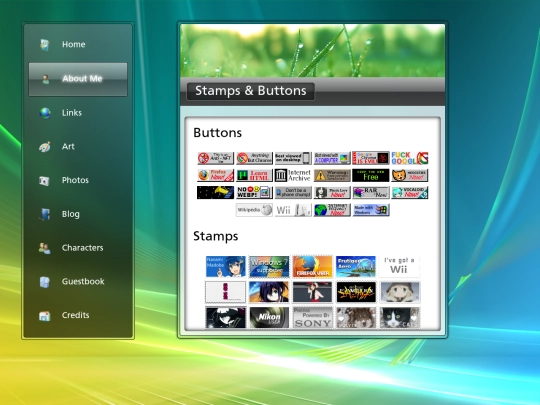Click the Buttons section heading
Viewport: 540px width, 405px height.
pos(218,133)
